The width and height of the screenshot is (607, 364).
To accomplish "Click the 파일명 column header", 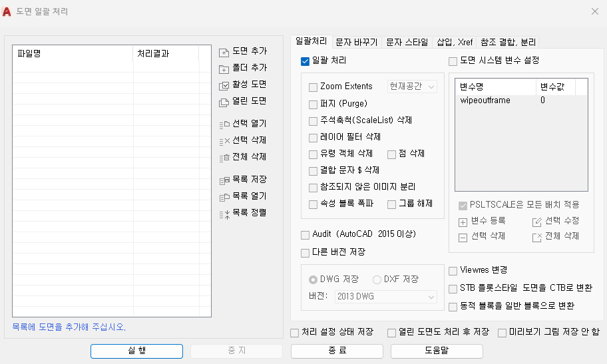I will point(73,53).
